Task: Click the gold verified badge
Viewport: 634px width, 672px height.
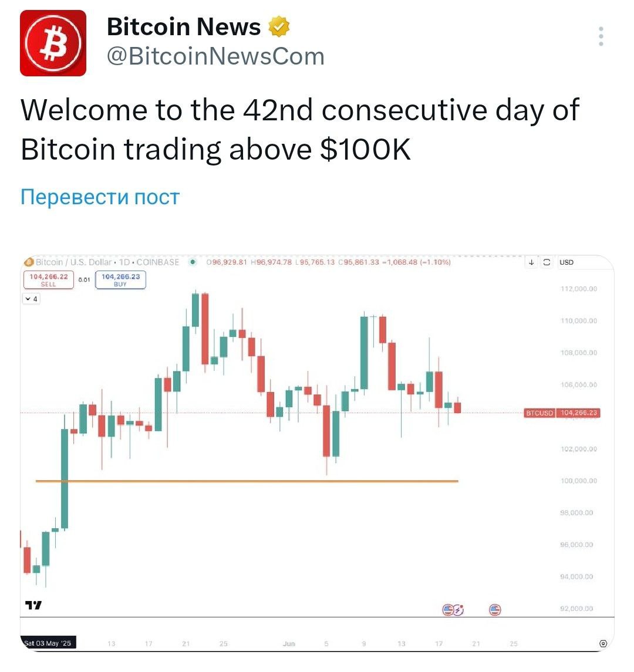Action: click(x=279, y=26)
